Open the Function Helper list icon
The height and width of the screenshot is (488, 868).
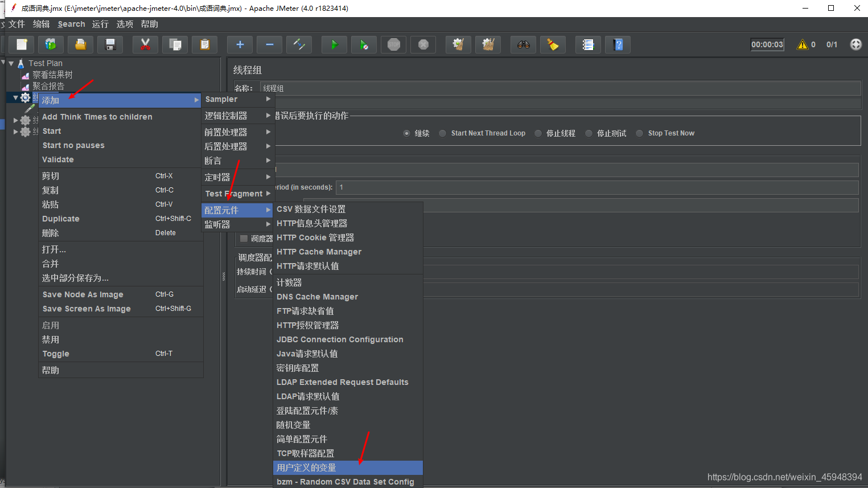[588, 44]
